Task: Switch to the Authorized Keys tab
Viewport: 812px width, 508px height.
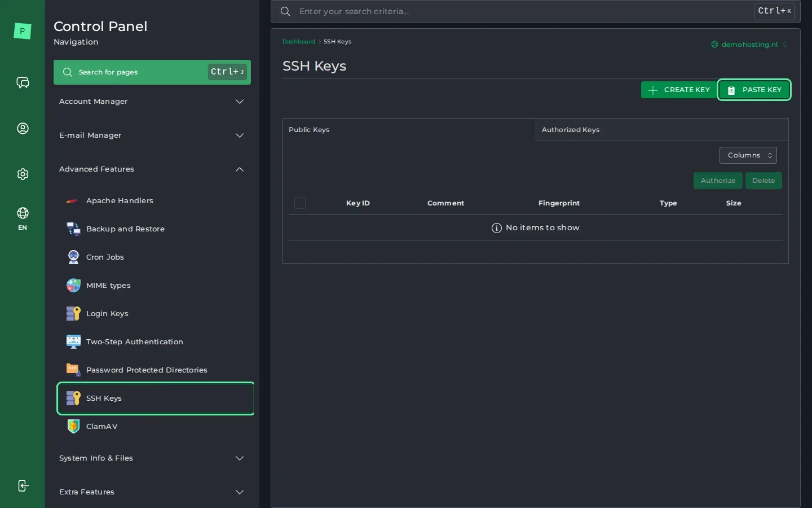Action: click(x=662, y=130)
